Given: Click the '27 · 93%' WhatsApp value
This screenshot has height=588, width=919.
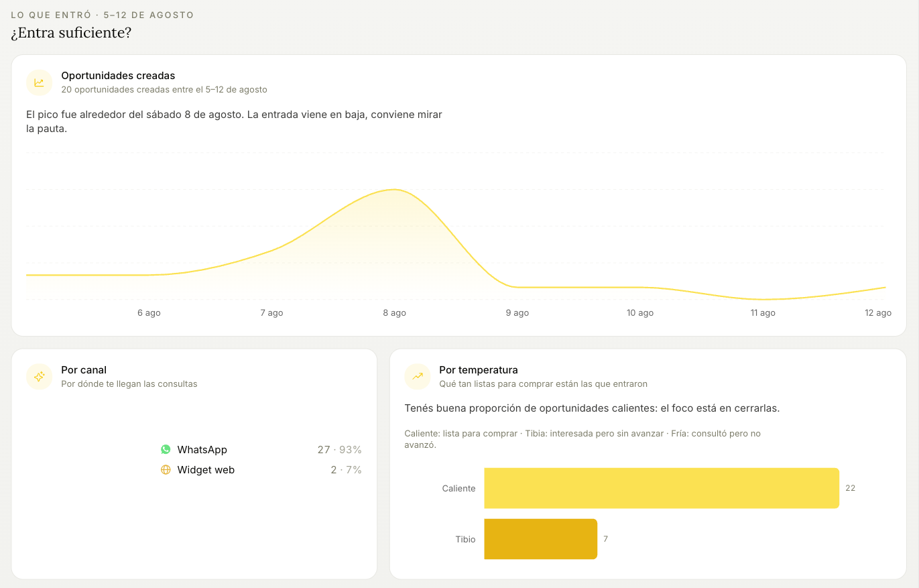Looking at the screenshot, I should pyautogui.click(x=340, y=449).
